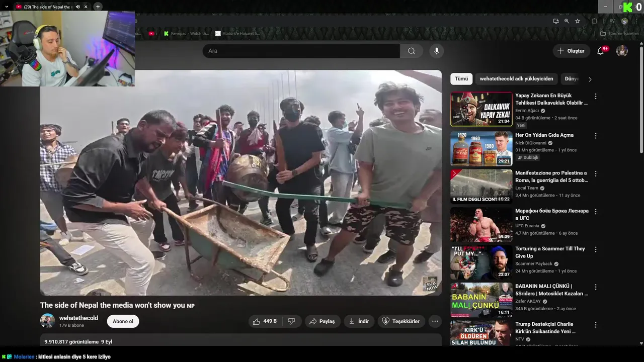Open the wehatethecold channel name link
Image resolution: width=644 pixels, height=362 pixels.
(x=78, y=318)
